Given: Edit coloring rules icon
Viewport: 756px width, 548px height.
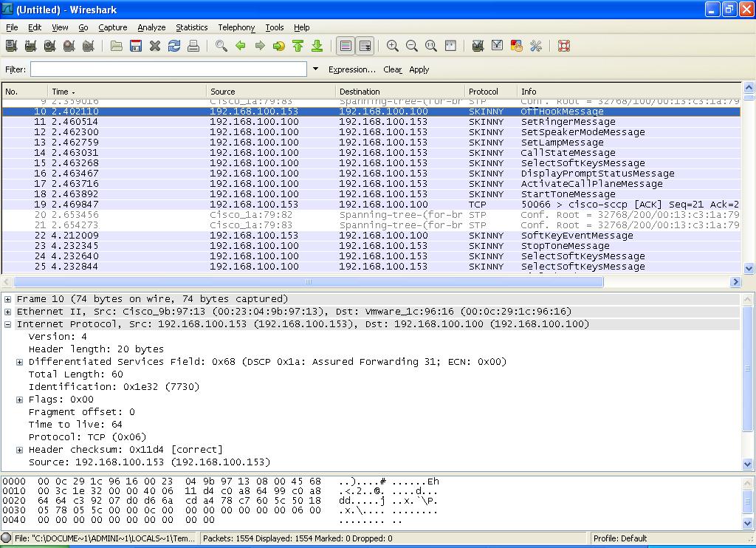Looking at the screenshot, I should pyautogui.click(x=516, y=46).
